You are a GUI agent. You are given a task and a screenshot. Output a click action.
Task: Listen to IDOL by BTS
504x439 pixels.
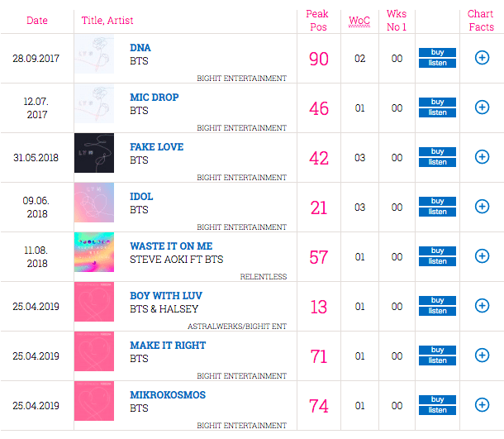point(437,212)
